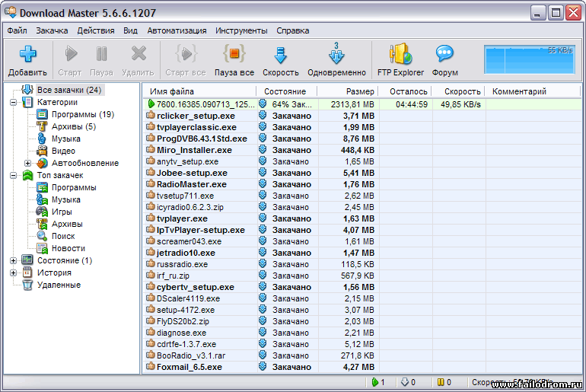Select Foxmail_6.5.exe row
The image size is (586, 392).
362,367
